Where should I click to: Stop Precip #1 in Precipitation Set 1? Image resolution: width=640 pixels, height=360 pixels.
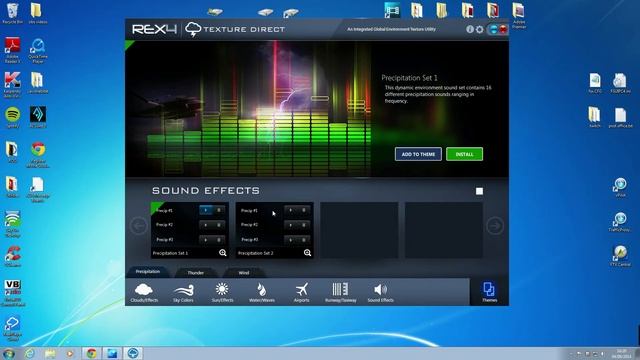point(219,210)
